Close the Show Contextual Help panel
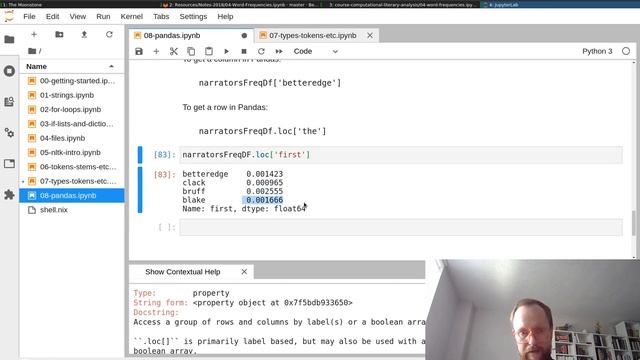640x360 pixels. click(244, 272)
